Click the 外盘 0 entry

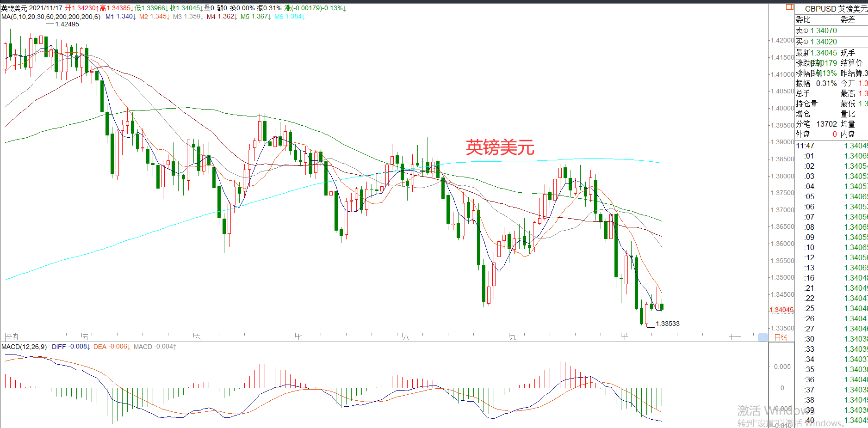[x=816, y=134]
